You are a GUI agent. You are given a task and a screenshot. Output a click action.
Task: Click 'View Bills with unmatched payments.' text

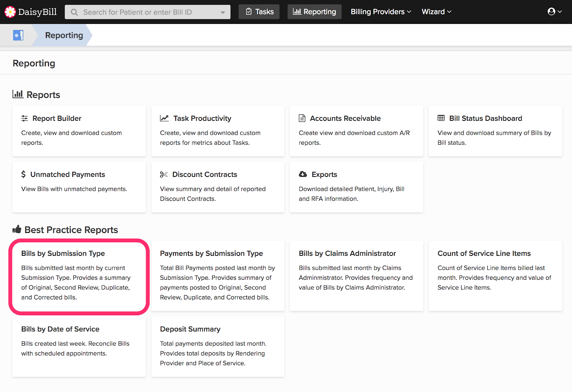pos(74,189)
